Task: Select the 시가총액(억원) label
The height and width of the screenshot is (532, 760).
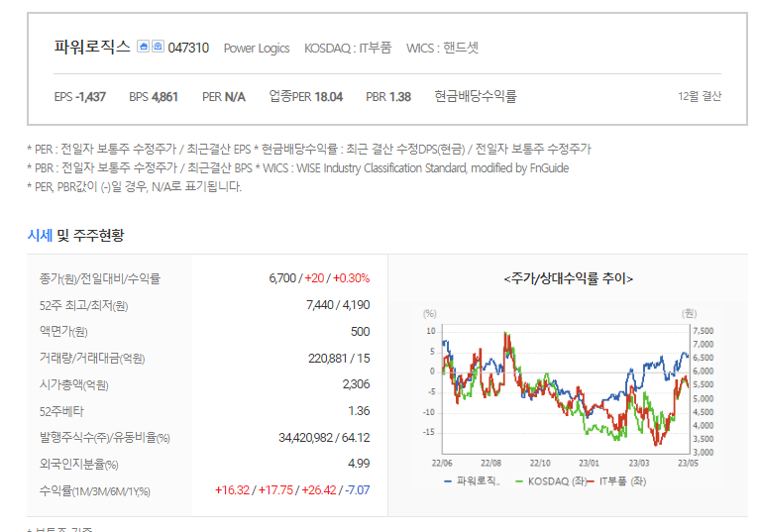Action: (73, 385)
